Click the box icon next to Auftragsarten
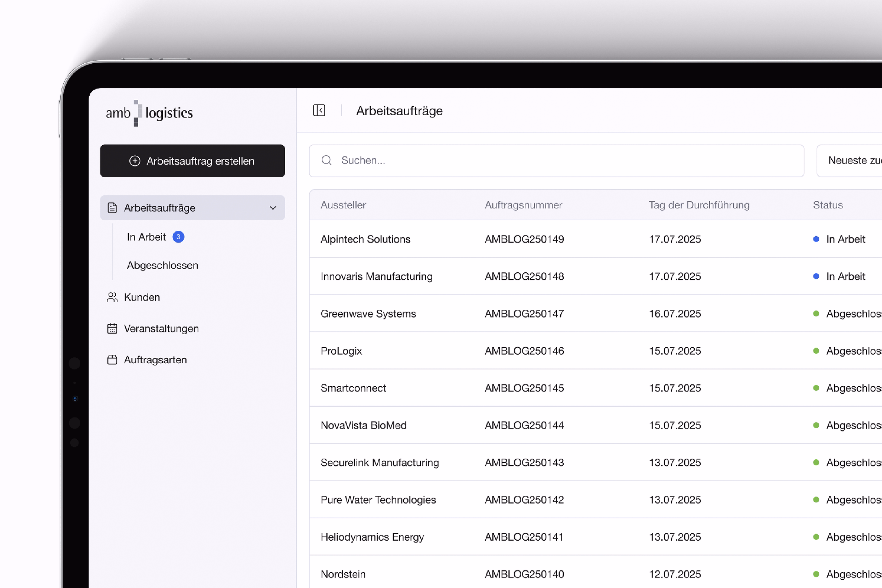This screenshot has width=882, height=588. coord(112,360)
